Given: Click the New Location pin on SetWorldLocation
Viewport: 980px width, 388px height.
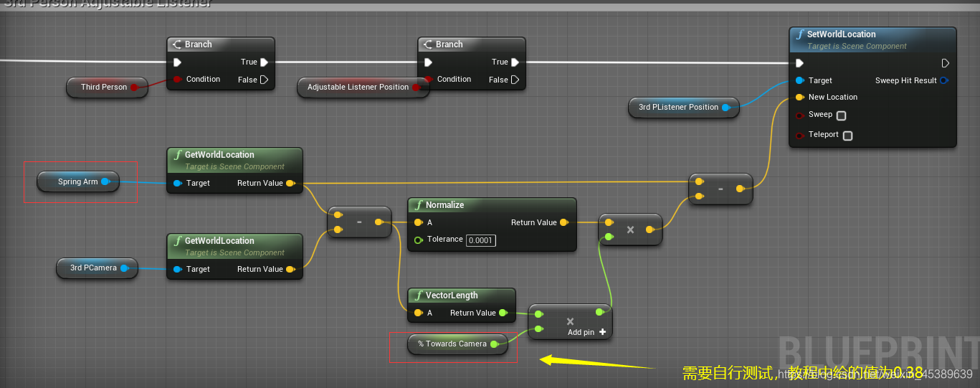Looking at the screenshot, I should pos(799,97).
